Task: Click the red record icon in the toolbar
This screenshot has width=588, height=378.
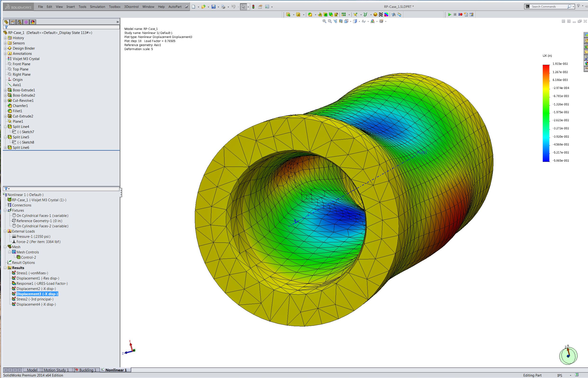Action: pos(460,14)
